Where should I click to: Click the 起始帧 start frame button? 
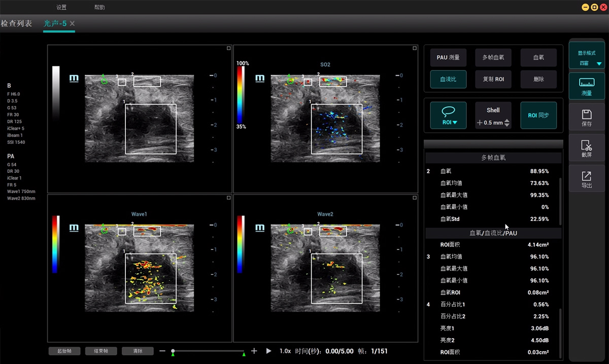pyautogui.click(x=64, y=351)
